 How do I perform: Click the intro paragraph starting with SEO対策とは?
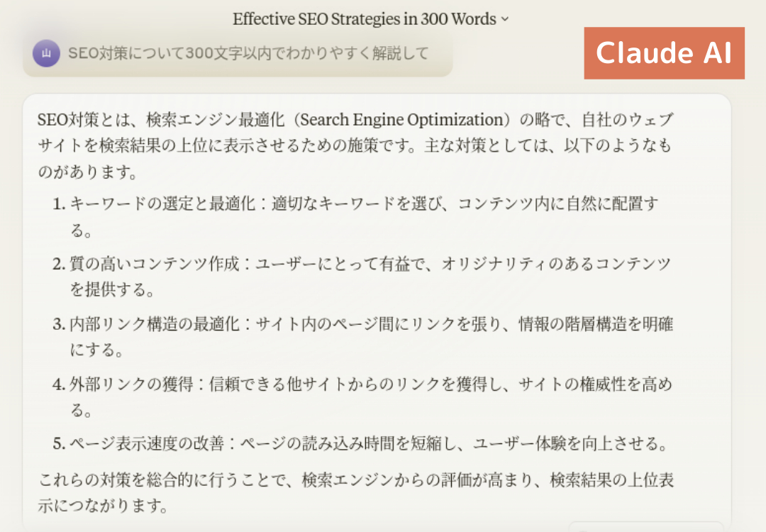pos(355,145)
